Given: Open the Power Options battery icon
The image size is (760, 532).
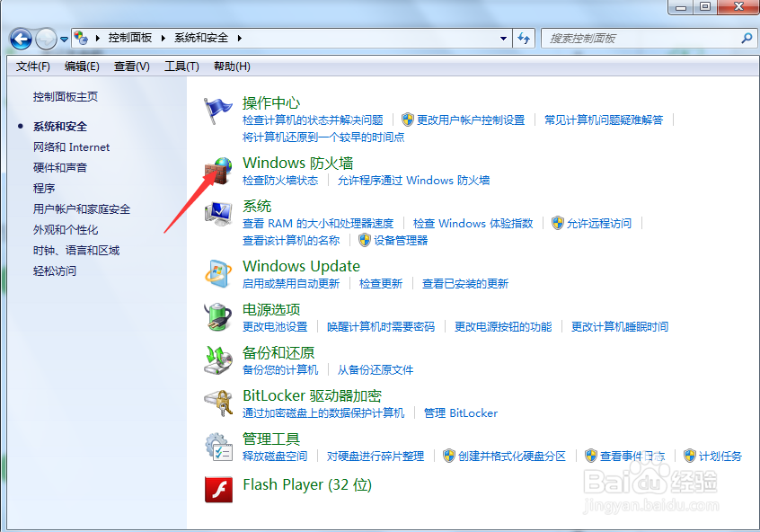Looking at the screenshot, I should pyautogui.click(x=218, y=316).
